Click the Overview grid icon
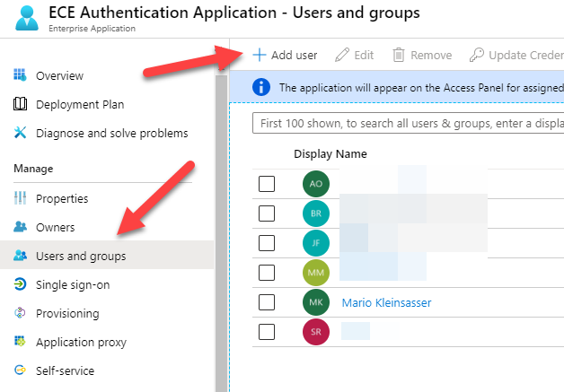Screen dimensions: 564x392 20,74
